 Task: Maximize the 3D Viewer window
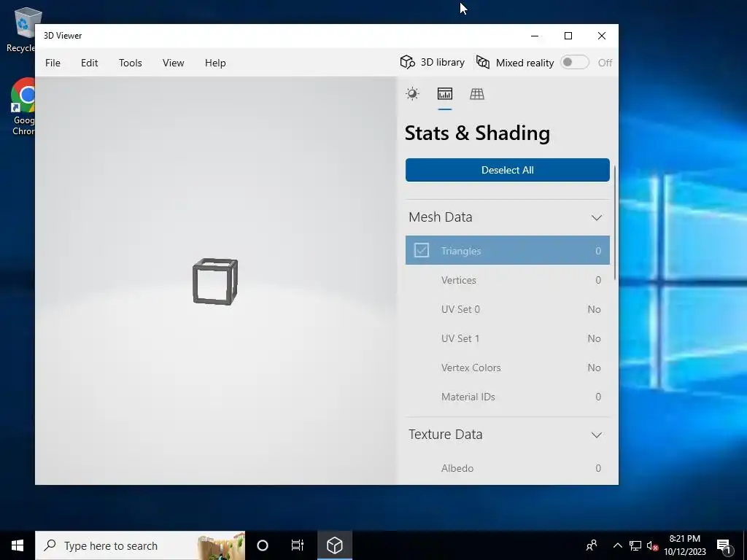pyautogui.click(x=568, y=36)
